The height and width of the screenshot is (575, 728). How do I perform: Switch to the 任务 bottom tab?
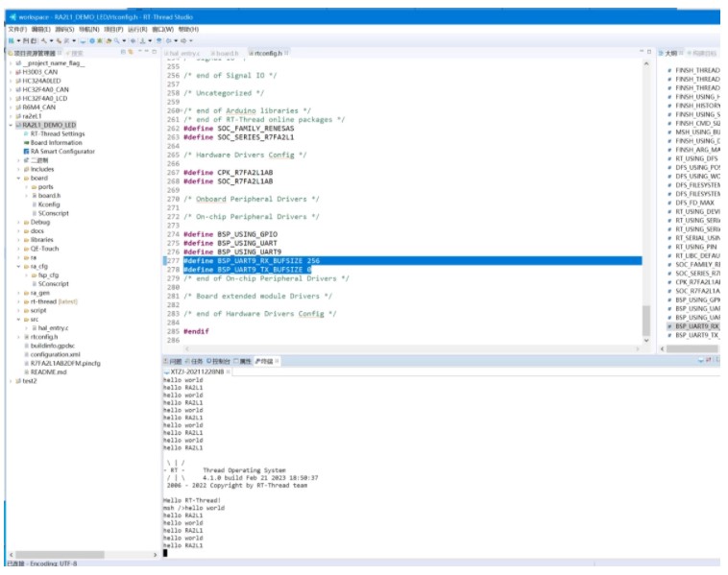195,361
